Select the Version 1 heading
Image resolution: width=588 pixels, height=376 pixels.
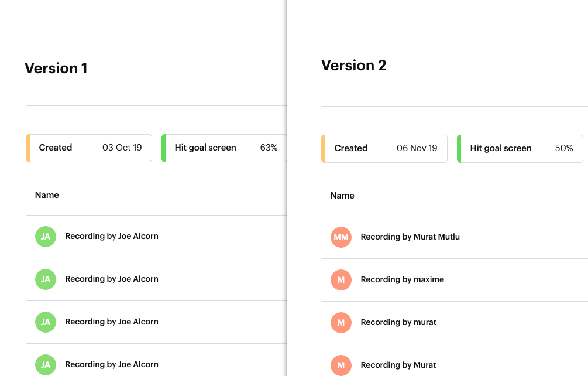click(56, 69)
